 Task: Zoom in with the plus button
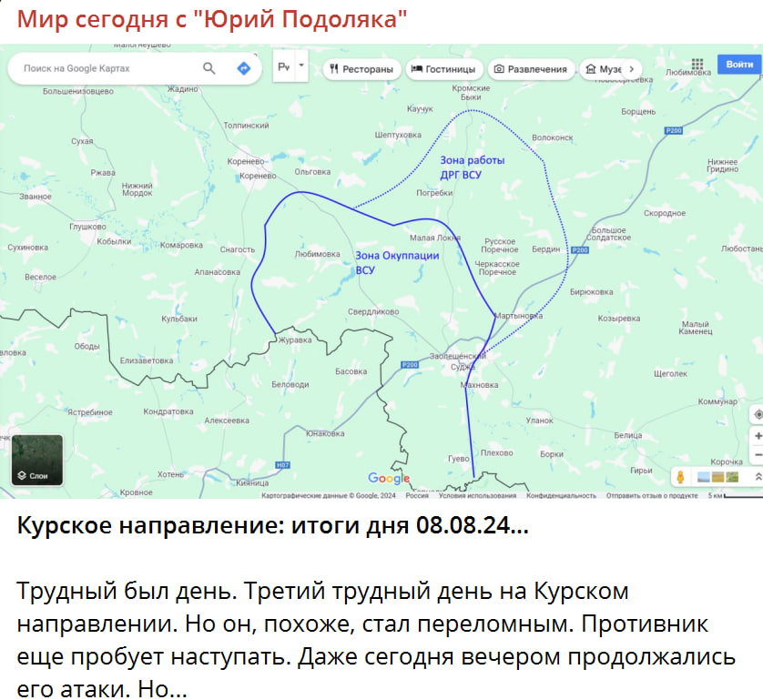click(758, 436)
